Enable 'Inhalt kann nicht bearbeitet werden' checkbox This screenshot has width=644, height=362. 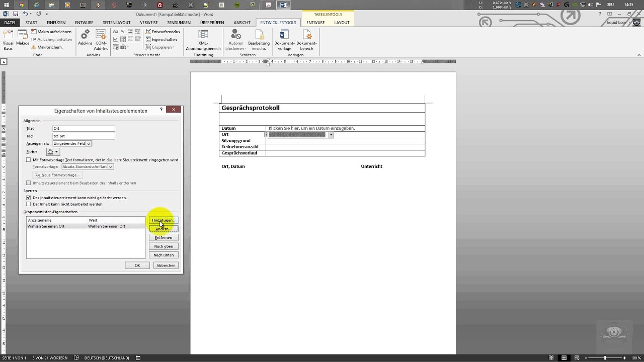point(29,204)
